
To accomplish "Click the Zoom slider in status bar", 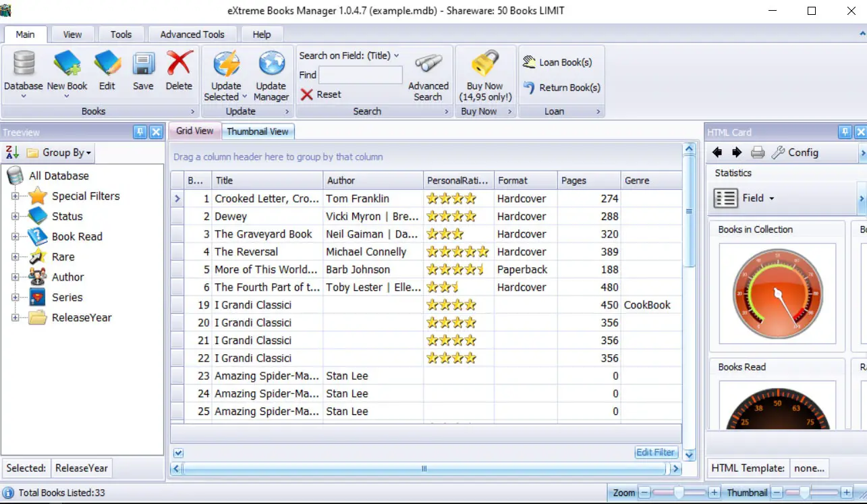I will [x=679, y=493].
